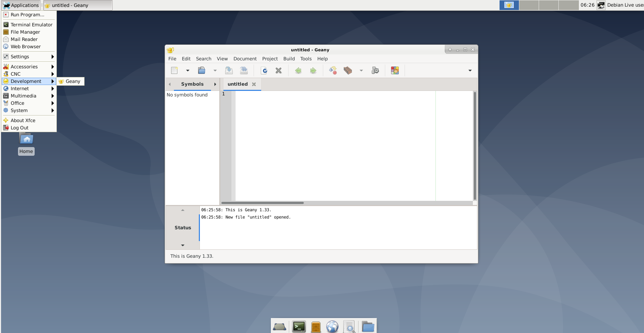Click the Applications panel button
Screen dimensions: 644x333
coord(21,5)
